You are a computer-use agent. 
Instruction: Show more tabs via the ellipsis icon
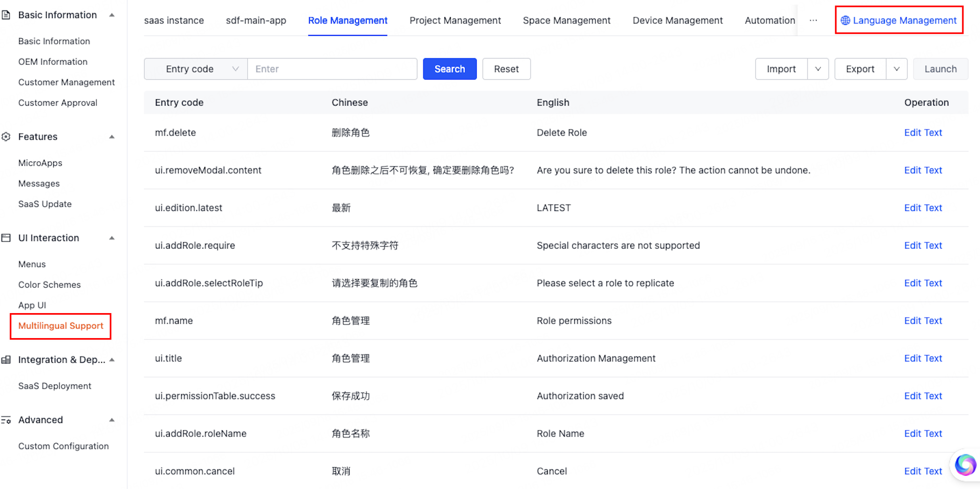click(813, 20)
